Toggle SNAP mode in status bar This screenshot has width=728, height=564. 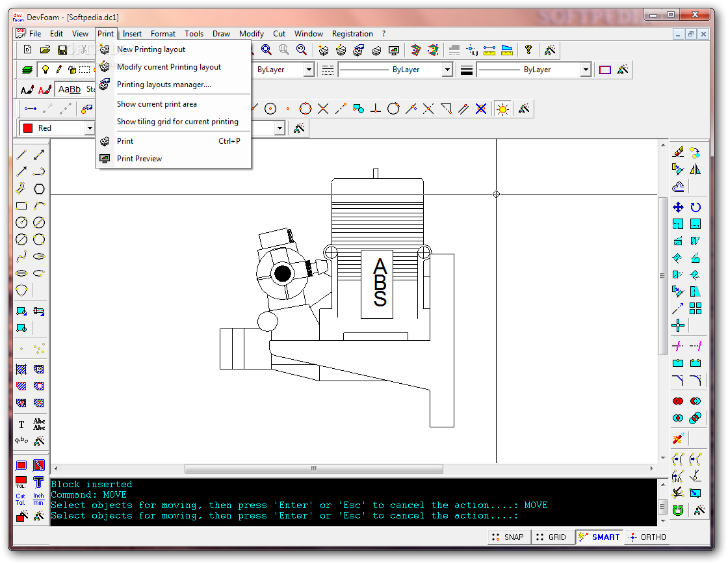pyautogui.click(x=508, y=537)
